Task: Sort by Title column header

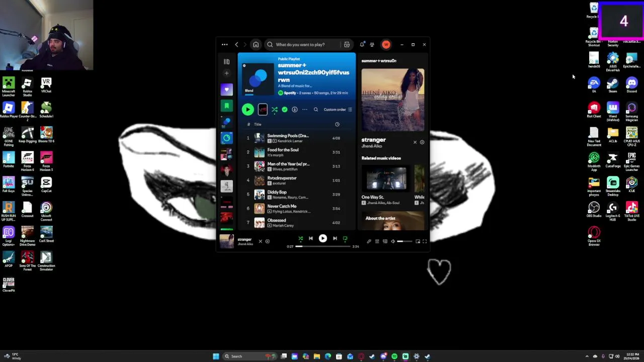Action: (x=258, y=124)
